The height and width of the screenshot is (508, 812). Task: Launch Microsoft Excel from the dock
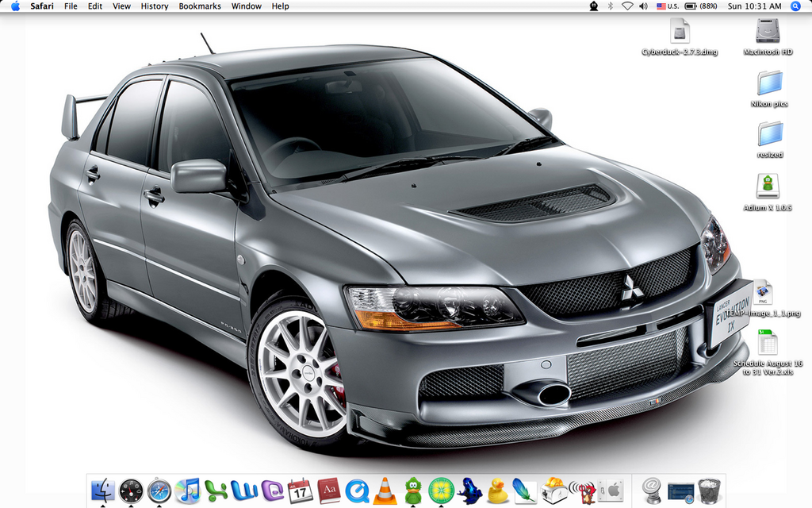click(x=216, y=491)
